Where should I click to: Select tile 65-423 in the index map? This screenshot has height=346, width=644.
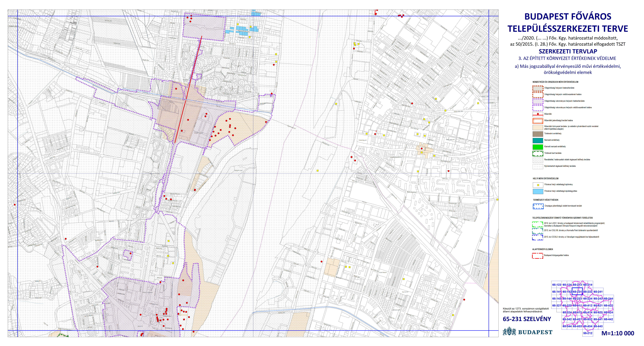point(598,312)
